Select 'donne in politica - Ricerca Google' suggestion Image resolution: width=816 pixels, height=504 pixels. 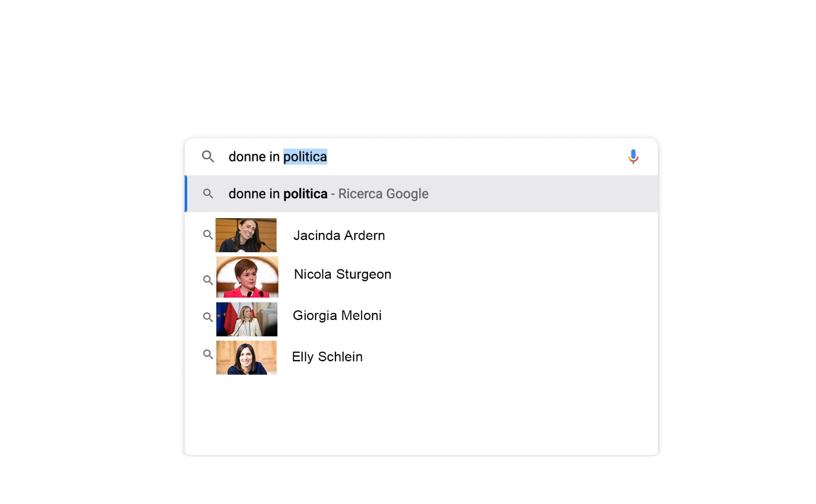pyautogui.click(x=421, y=194)
